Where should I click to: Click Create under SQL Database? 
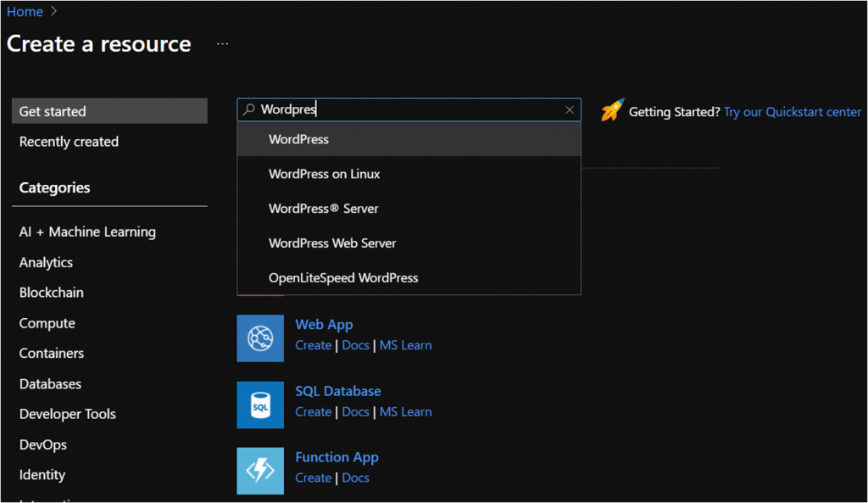point(314,411)
